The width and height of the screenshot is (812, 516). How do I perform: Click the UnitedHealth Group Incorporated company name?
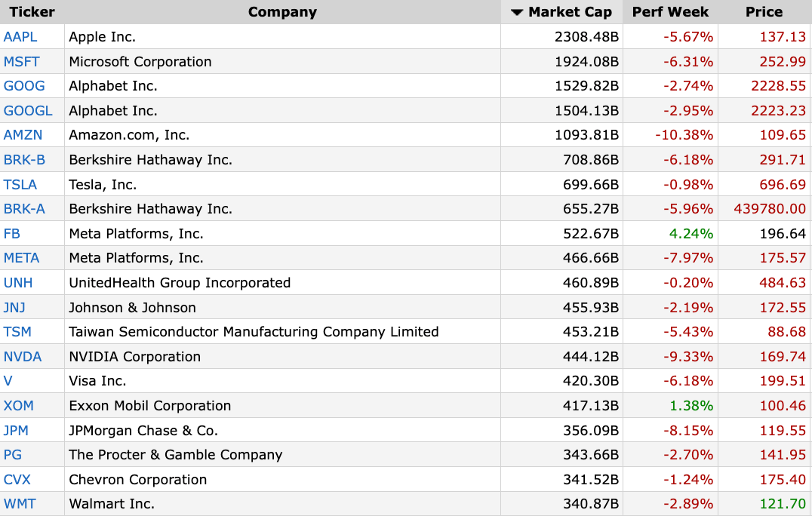click(x=180, y=283)
